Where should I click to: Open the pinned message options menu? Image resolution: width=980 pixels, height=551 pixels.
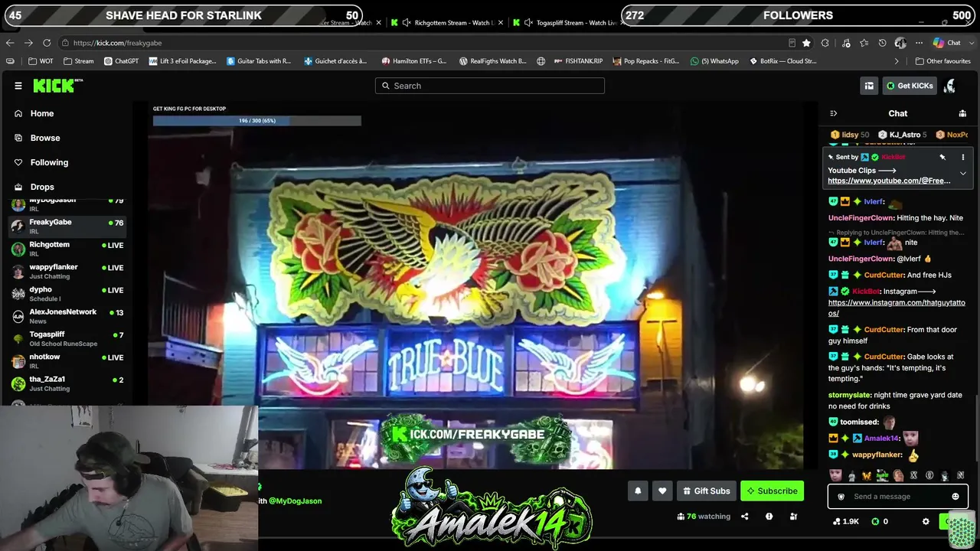(963, 157)
